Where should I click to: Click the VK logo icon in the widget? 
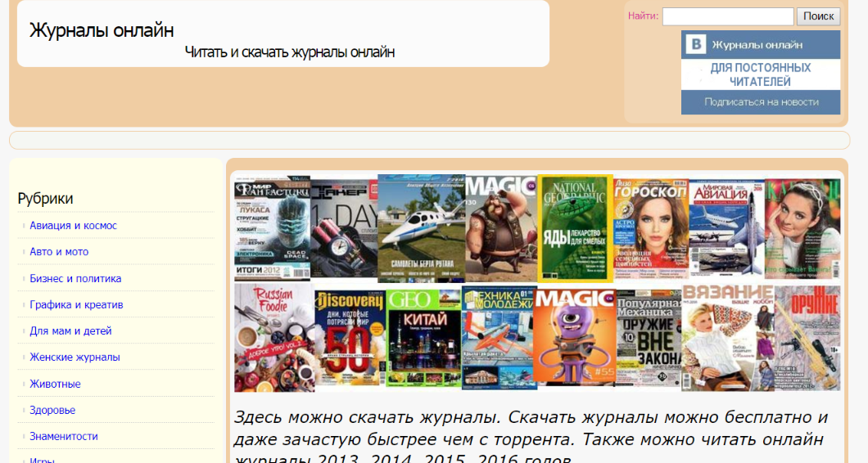696,44
